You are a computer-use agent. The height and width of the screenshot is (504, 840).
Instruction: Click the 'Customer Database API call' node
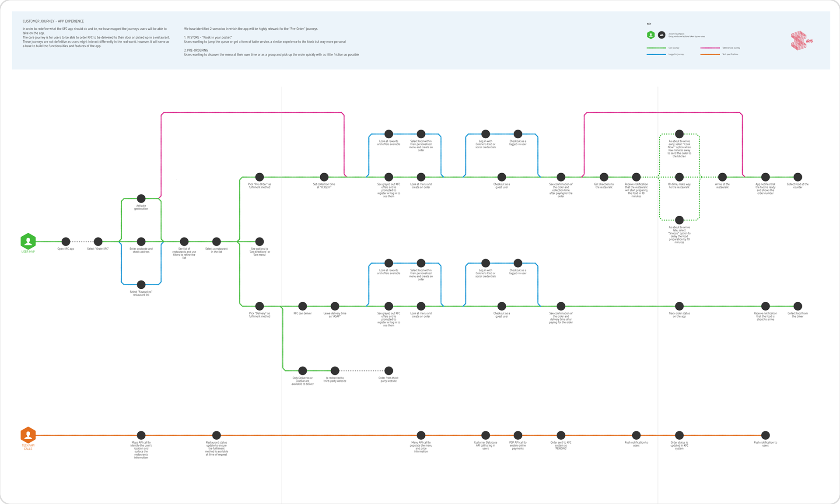pos(486,435)
